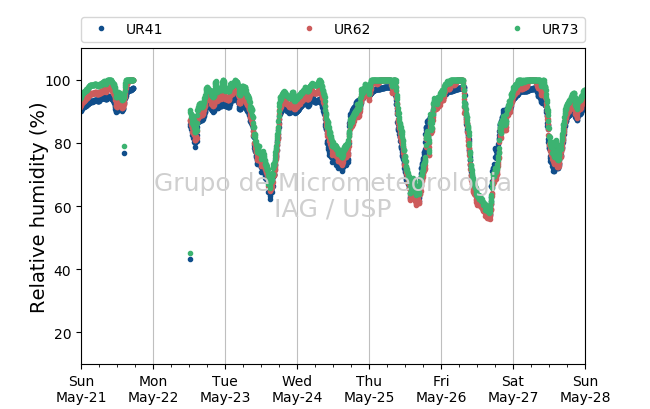Click the Fri May-26 date label
The image size is (650, 409).
441,389
